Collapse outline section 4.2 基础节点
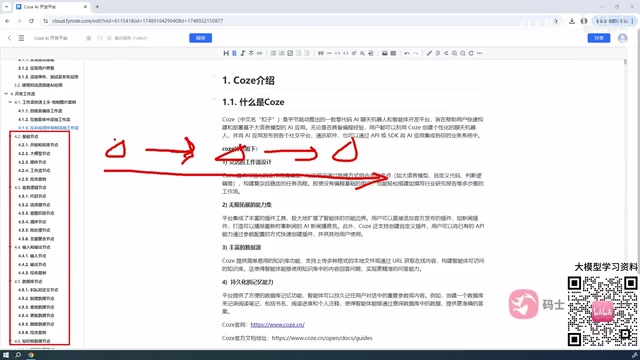The image size is (640, 360). coord(11,136)
